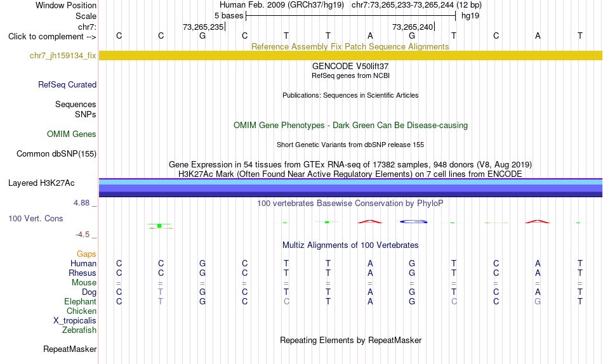Click the yellow chr7_jh159134_fix alignment bar
603x364 pixels.
(x=350, y=55)
